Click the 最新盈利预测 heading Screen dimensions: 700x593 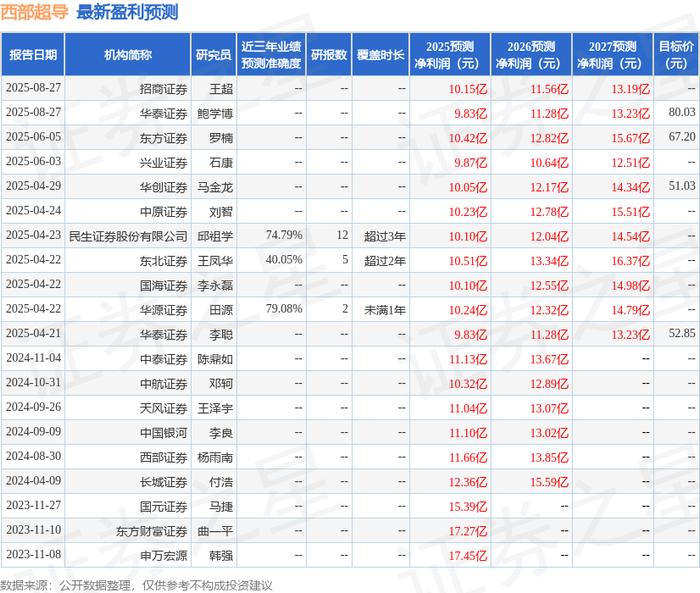click(x=127, y=12)
